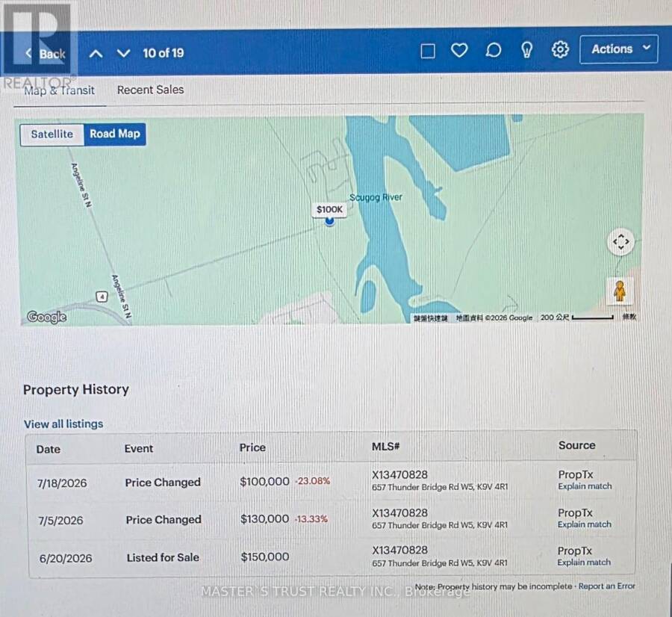Open the View all listings link
Screen dimensions: 672x617
[63, 424]
